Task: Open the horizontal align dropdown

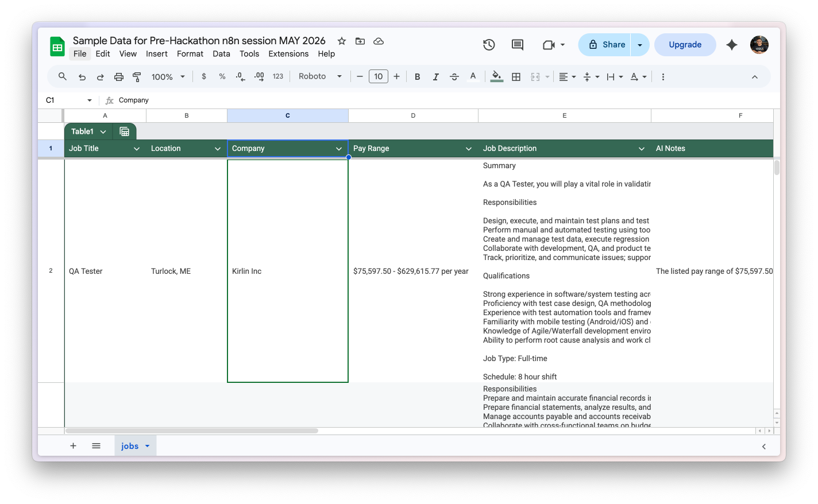Action: pyautogui.click(x=568, y=77)
